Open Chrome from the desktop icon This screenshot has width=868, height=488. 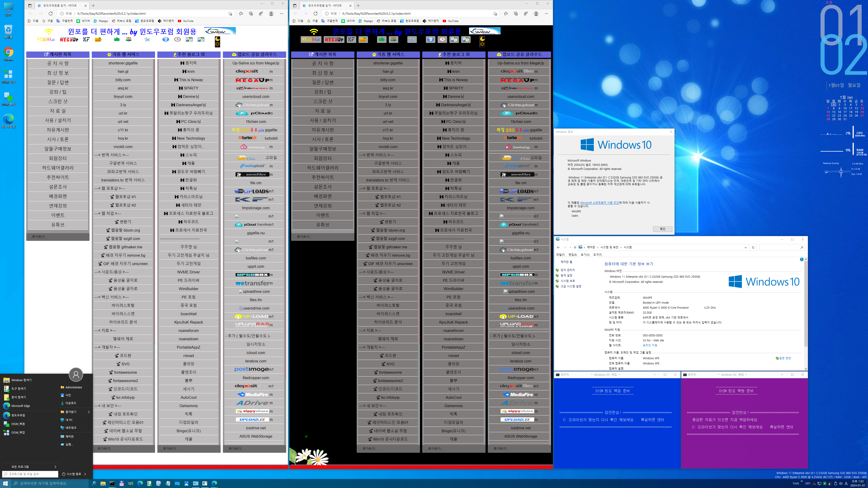point(8,54)
